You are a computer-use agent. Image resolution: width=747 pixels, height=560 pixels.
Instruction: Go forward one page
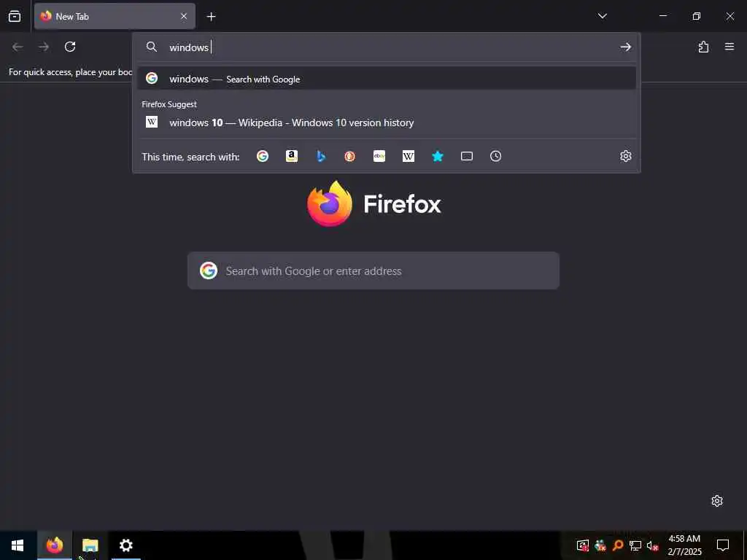click(x=44, y=47)
